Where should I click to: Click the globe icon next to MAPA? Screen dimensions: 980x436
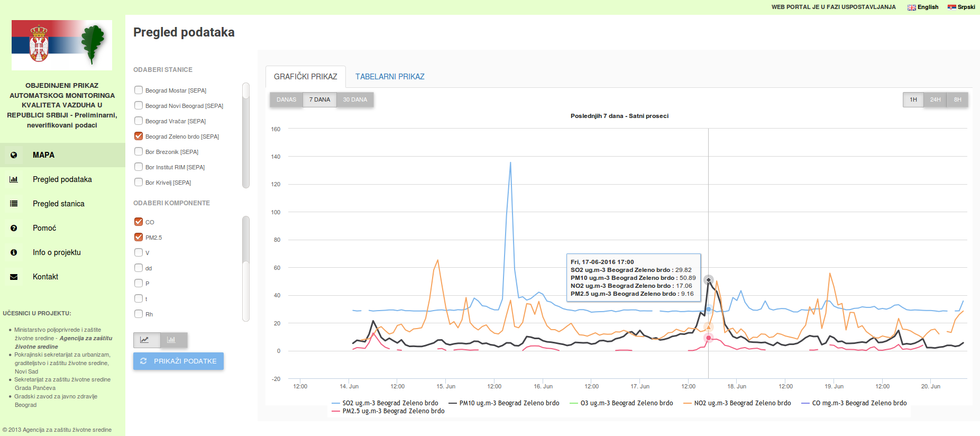click(x=14, y=155)
